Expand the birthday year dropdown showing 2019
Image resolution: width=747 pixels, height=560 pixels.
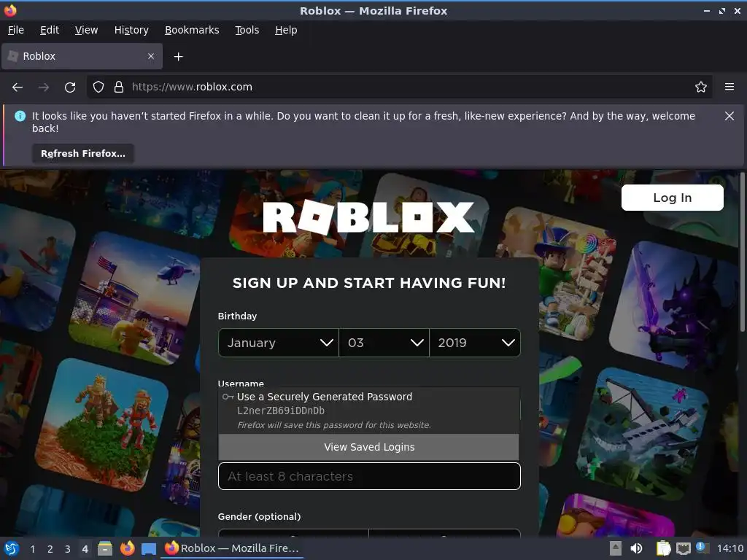[x=475, y=343]
